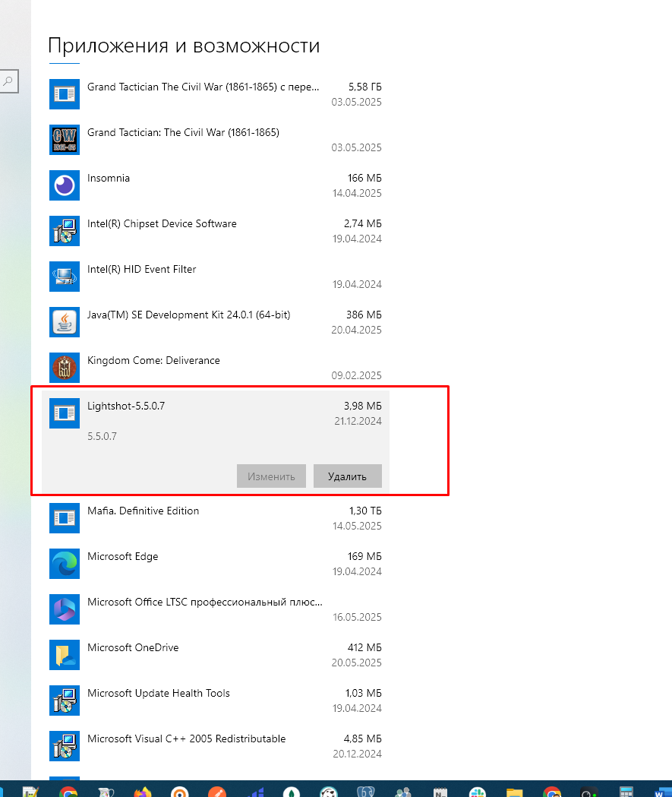Click the 14.04.2025 date of Insomnia
Image resolution: width=672 pixels, height=797 pixels.
tap(357, 193)
